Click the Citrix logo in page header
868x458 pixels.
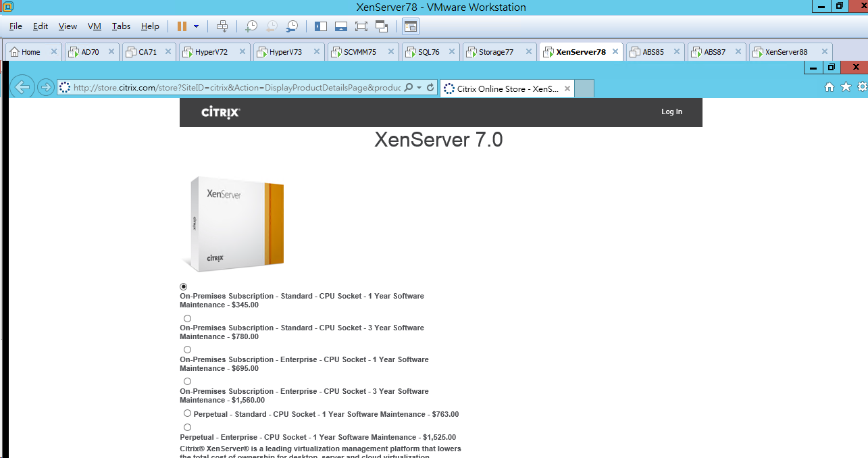(221, 112)
